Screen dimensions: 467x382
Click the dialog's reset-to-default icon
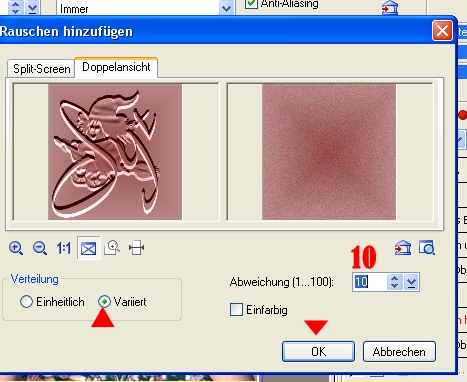click(x=403, y=248)
